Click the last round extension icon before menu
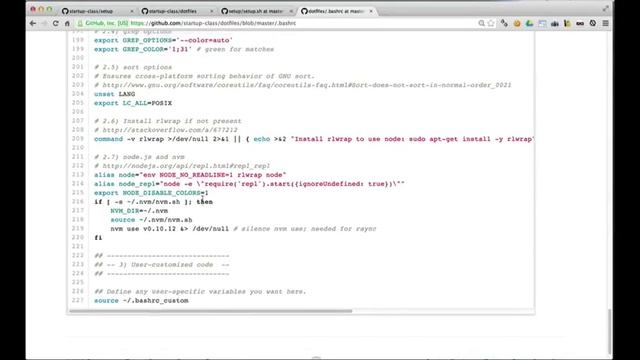The width and height of the screenshot is (640, 360). click(593, 24)
